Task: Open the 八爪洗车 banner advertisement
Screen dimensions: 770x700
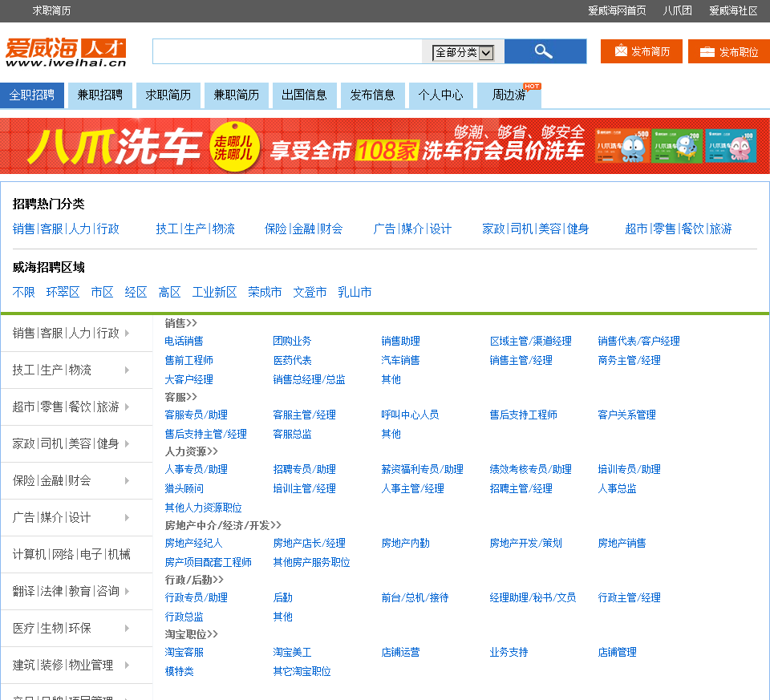Action: [385, 146]
